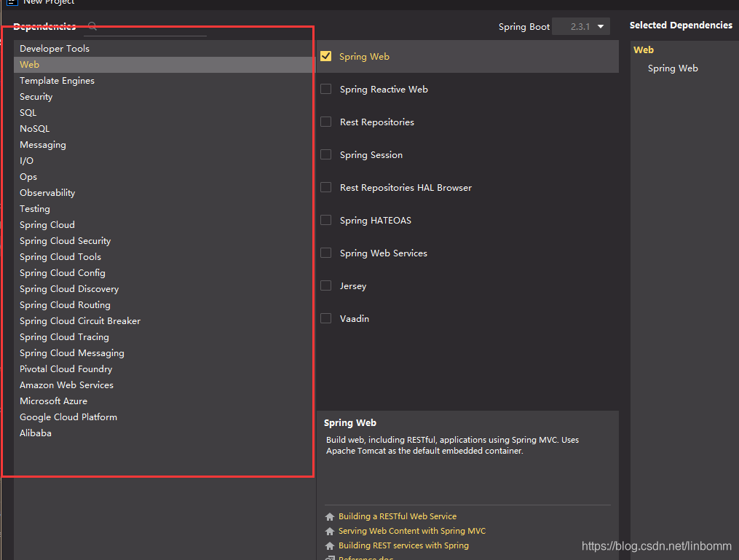Tick the Vaadin checkbox
Viewport: 739px width, 560px height.
coord(325,318)
